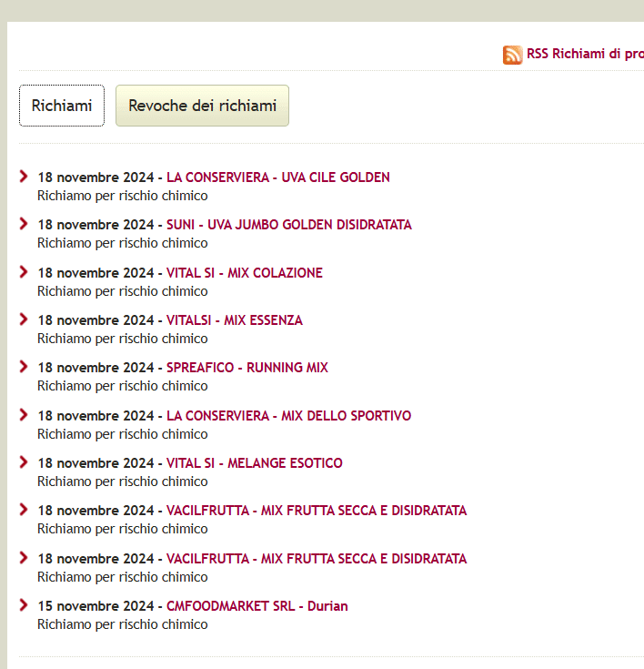The width and height of the screenshot is (644, 669).
Task: Click 'Richiamo per rischio chimico' under MIX ESSENZA
Action: tap(123, 339)
